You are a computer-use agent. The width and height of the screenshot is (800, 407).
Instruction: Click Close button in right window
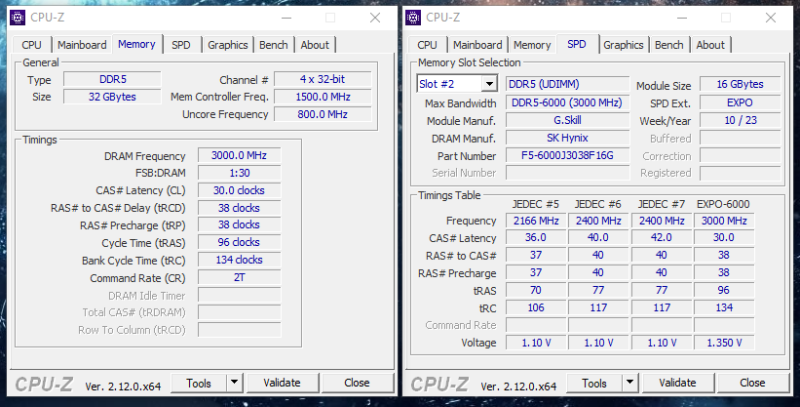point(752,383)
